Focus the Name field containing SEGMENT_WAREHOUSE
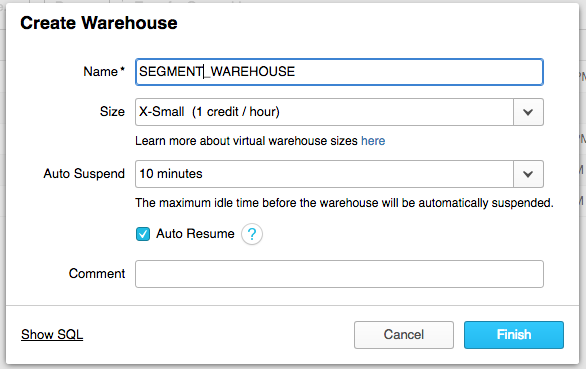Image resolution: width=586 pixels, height=369 pixels. [339, 72]
